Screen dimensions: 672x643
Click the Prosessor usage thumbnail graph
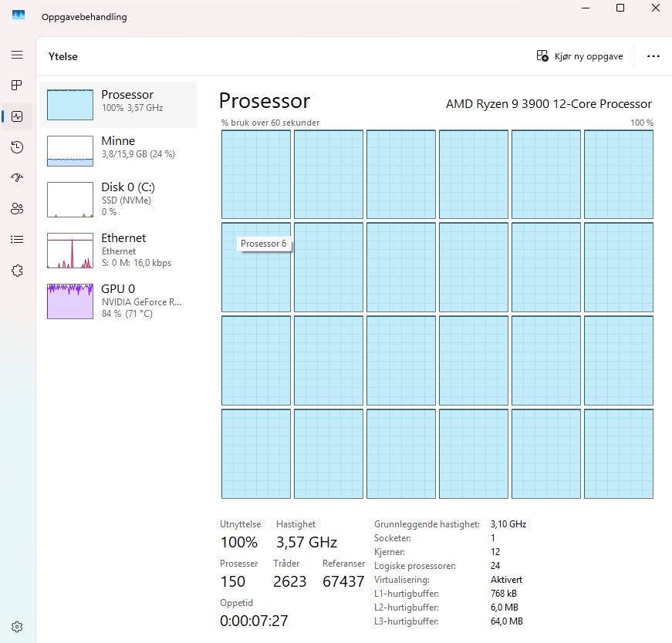tap(70, 105)
